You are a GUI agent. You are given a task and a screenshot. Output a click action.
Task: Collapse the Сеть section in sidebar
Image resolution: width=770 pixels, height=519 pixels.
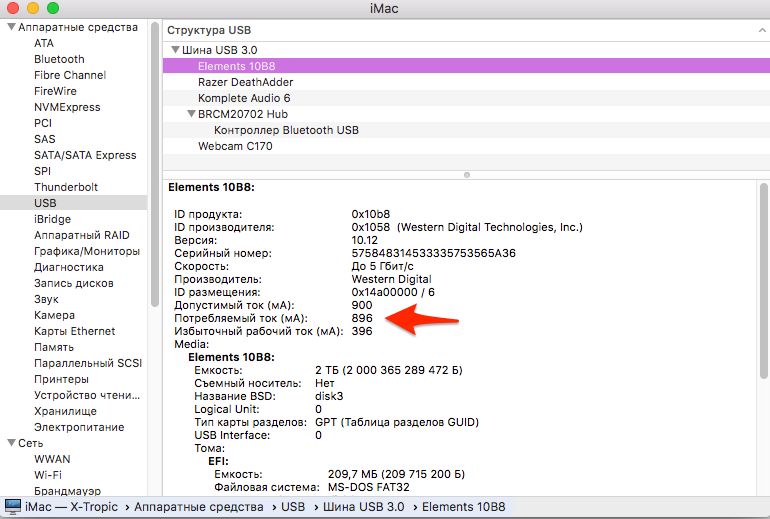pyautogui.click(x=11, y=443)
